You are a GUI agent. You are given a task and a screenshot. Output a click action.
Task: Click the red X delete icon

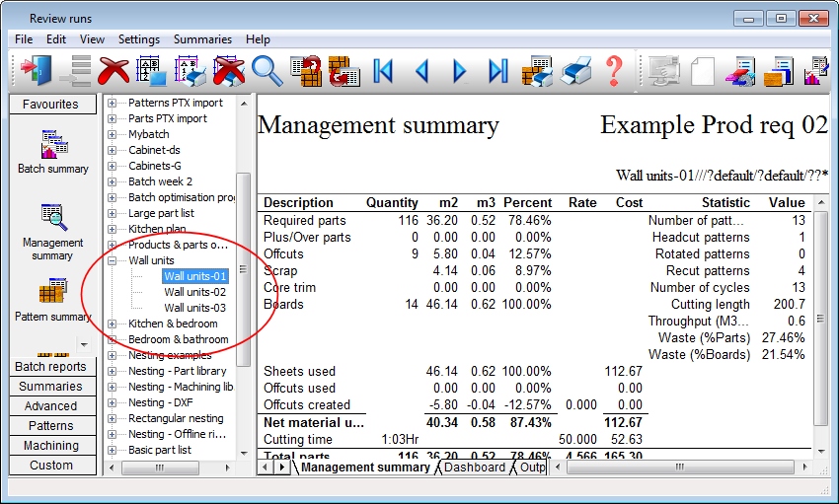tap(114, 71)
